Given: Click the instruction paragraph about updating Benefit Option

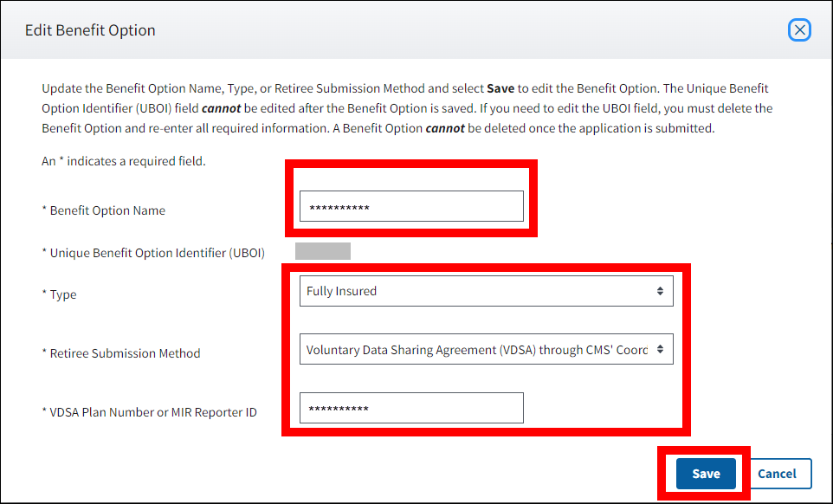Looking at the screenshot, I should 407,108.
